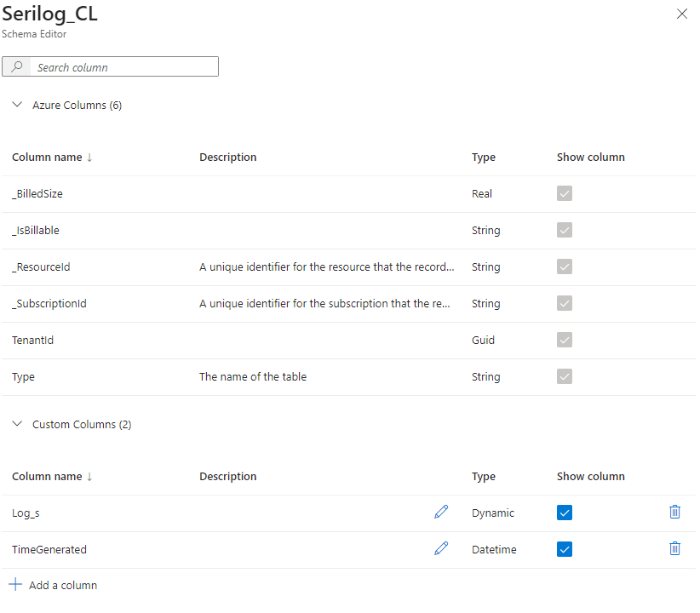700x613 pixels.
Task: Edit the Log_s column with the pencil icon
Action: [441, 512]
